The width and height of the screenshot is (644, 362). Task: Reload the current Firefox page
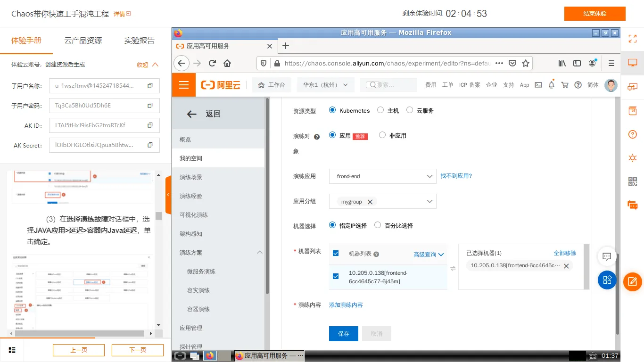point(212,63)
